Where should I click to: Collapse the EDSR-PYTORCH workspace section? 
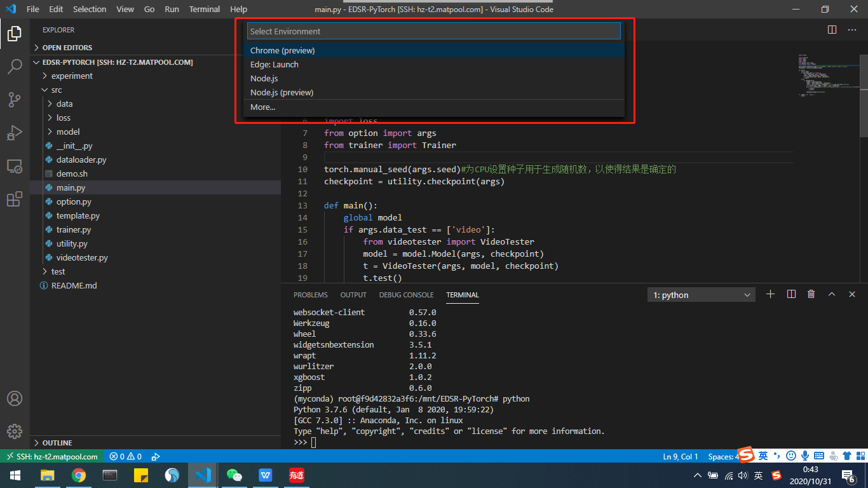[155, 62]
